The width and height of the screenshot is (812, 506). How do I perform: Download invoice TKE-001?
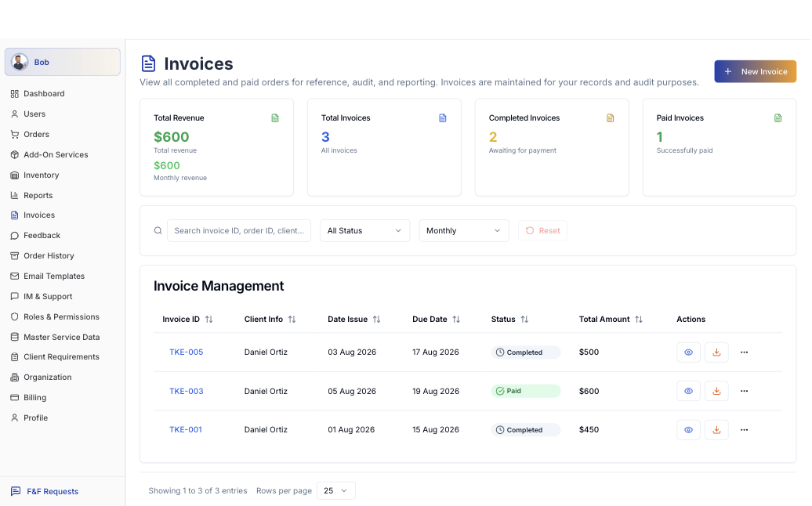(x=716, y=430)
